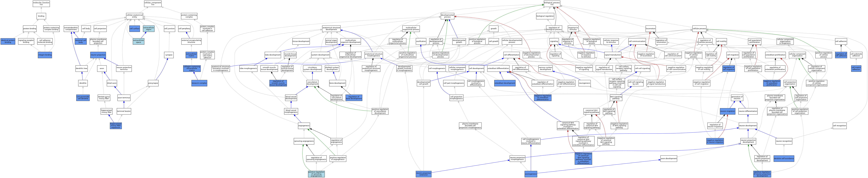Image resolution: width=868 pixels, height=178 pixels.
Task: Select the blue 'neuron migration' node
Action: pyautogui.click(x=728, y=111)
